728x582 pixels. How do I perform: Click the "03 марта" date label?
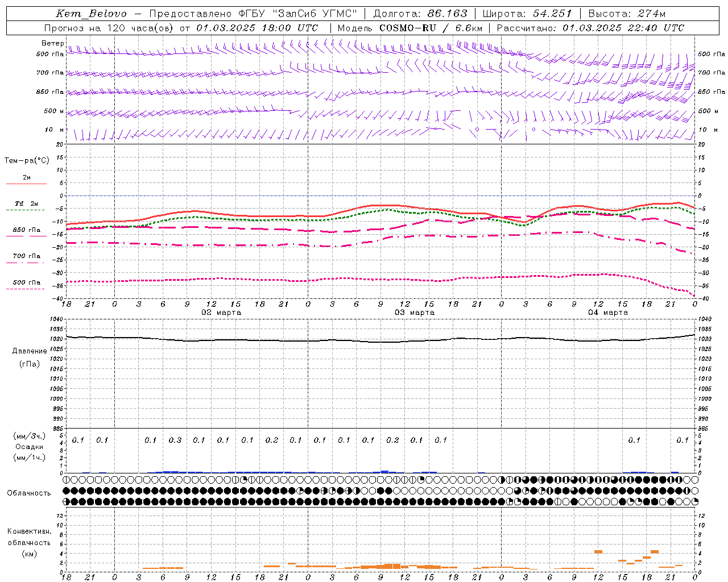point(415,313)
